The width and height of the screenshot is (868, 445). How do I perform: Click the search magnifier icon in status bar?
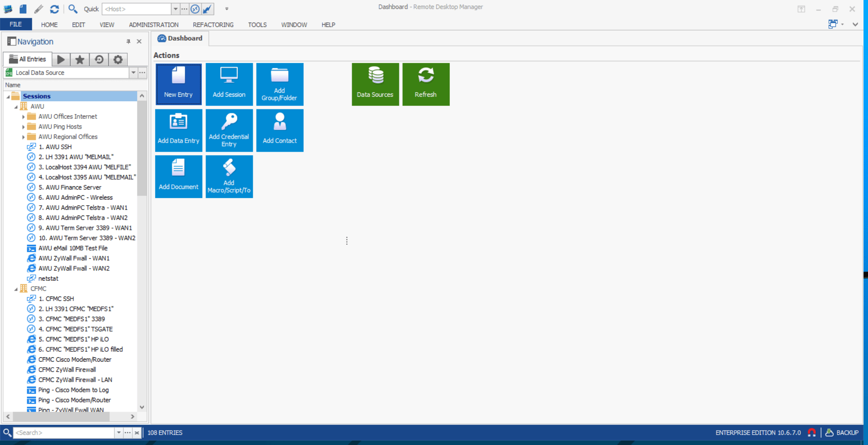[x=7, y=433]
